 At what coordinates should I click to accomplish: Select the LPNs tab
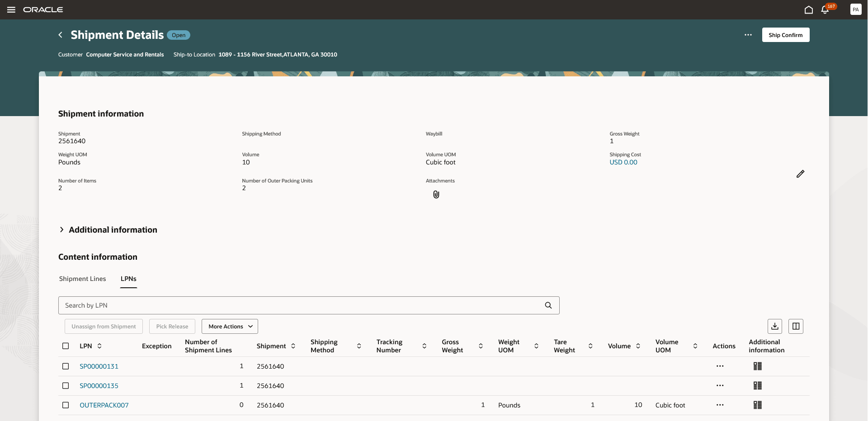pyautogui.click(x=128, y=279)
